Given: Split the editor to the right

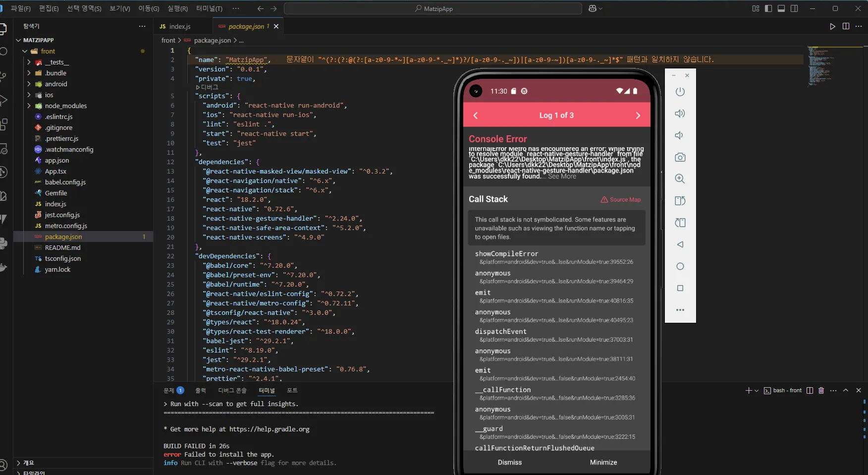Looking at the screenshot, I should (846, 26).
